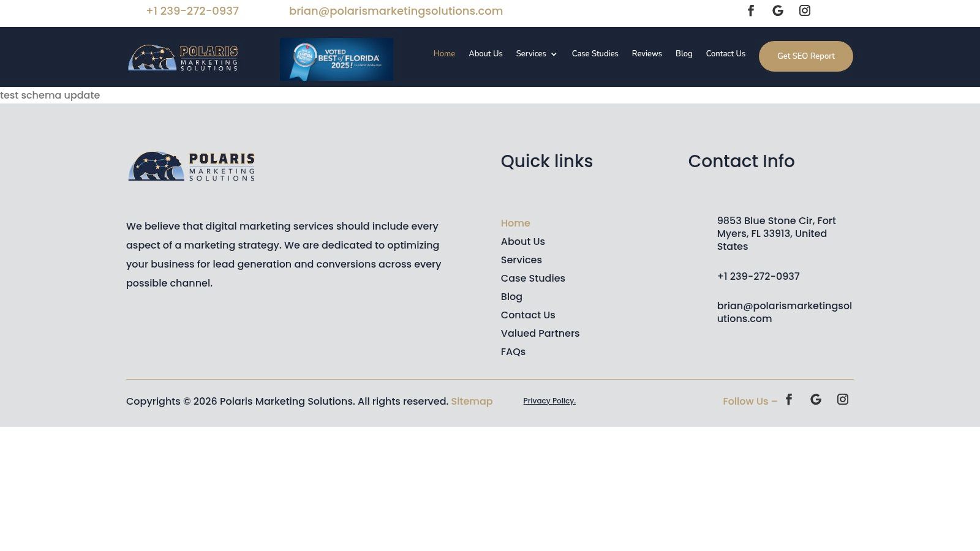Click Polaris Marketing Solutions footer logo
Viewport: 980px width, 551px height.
point(191,167)
